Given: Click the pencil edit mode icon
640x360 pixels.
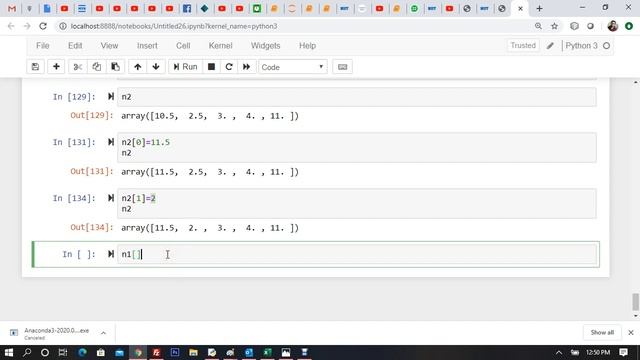Looking at the screenshot, I should (x=550, y=46).
